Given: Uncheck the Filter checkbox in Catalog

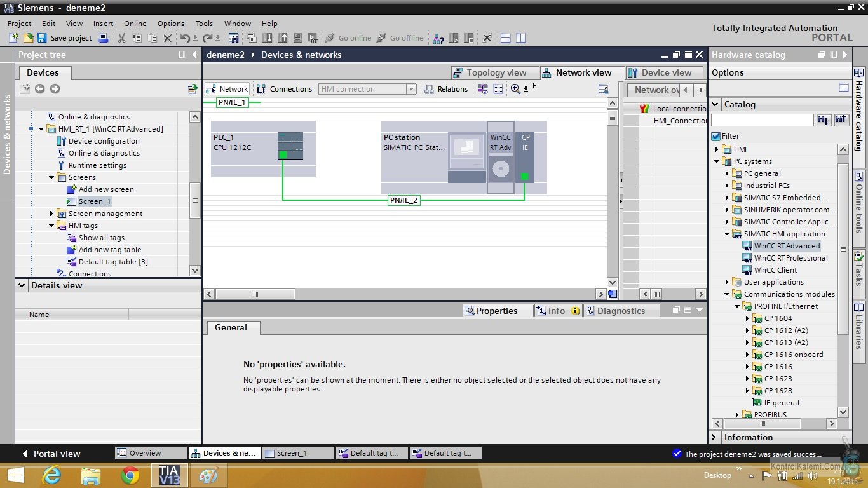Looking at the screenshot, I should pyautogui.click(x=716, y=136).
